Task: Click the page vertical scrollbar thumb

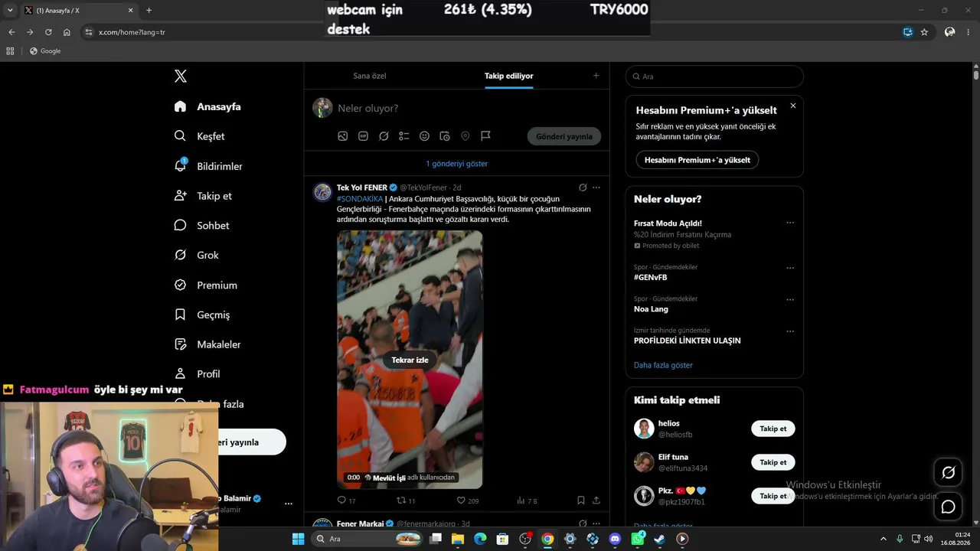Action: (x=976, y=75)
